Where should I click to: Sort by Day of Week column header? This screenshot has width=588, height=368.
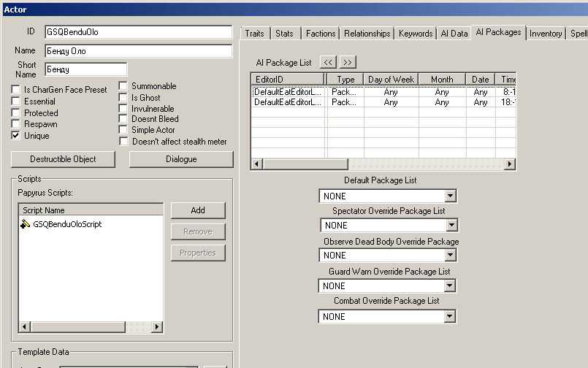pos(391,80)
